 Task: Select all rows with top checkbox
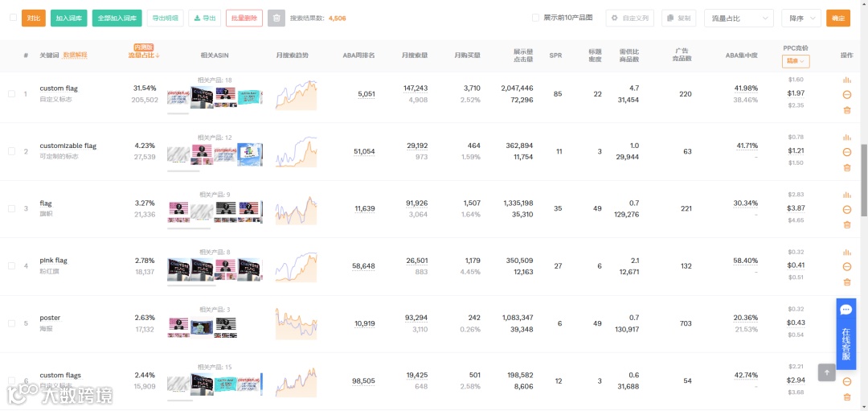(x=14, y=18)
